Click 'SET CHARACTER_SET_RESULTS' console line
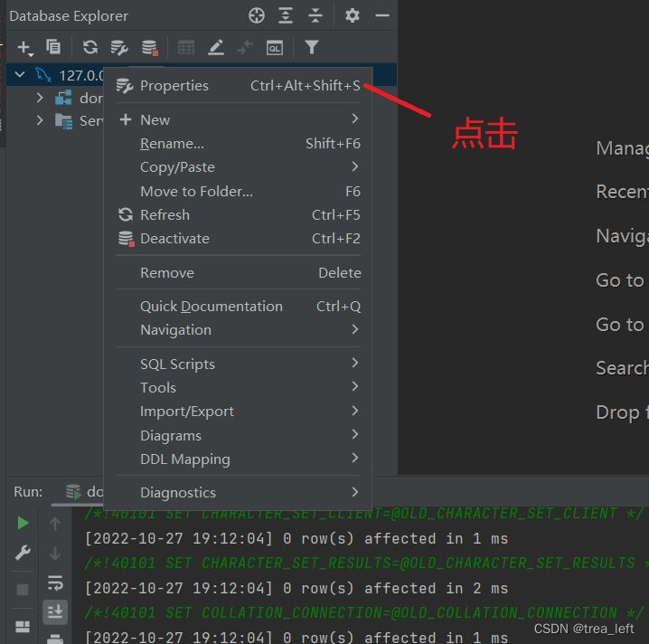Viewport: 649px width, 644px height. coord(366,563)
